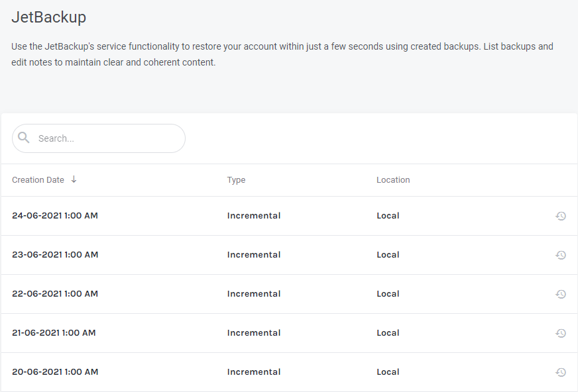578x392 pixels.
Task: Click the Type column header
Action: click(236, 180)
